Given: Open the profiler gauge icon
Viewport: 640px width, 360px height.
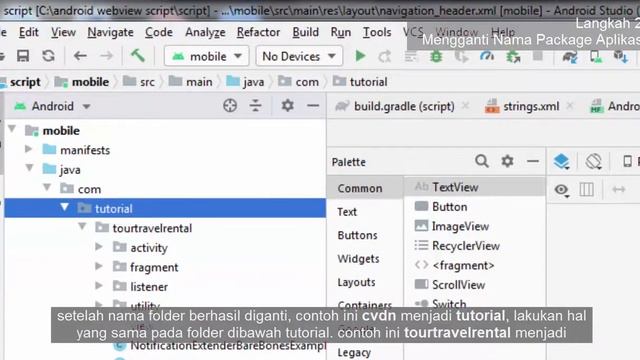Looking at the screenshot, I should tap(487, 56).
